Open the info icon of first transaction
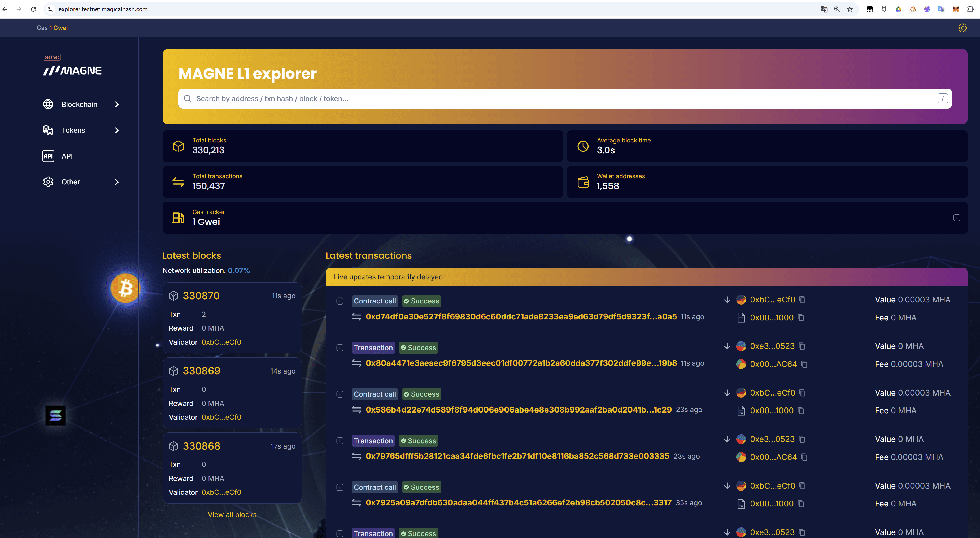 pyautogui.click(x=340, y=301)
